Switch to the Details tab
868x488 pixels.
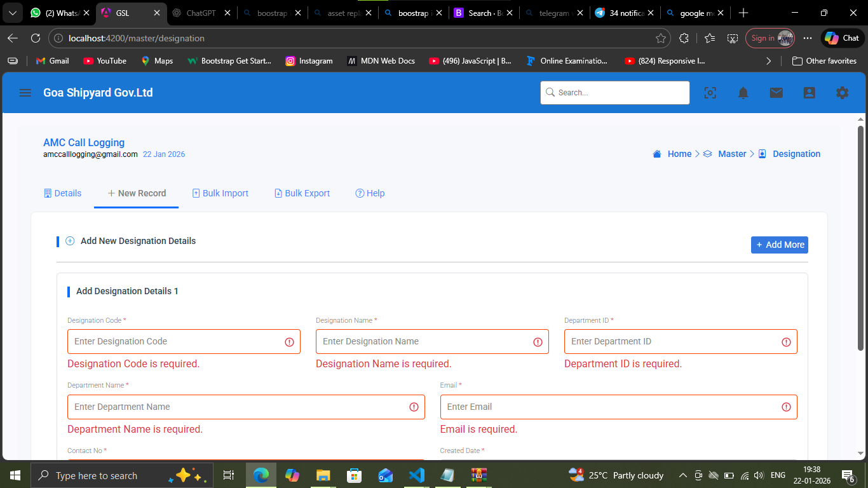point(62,193)
